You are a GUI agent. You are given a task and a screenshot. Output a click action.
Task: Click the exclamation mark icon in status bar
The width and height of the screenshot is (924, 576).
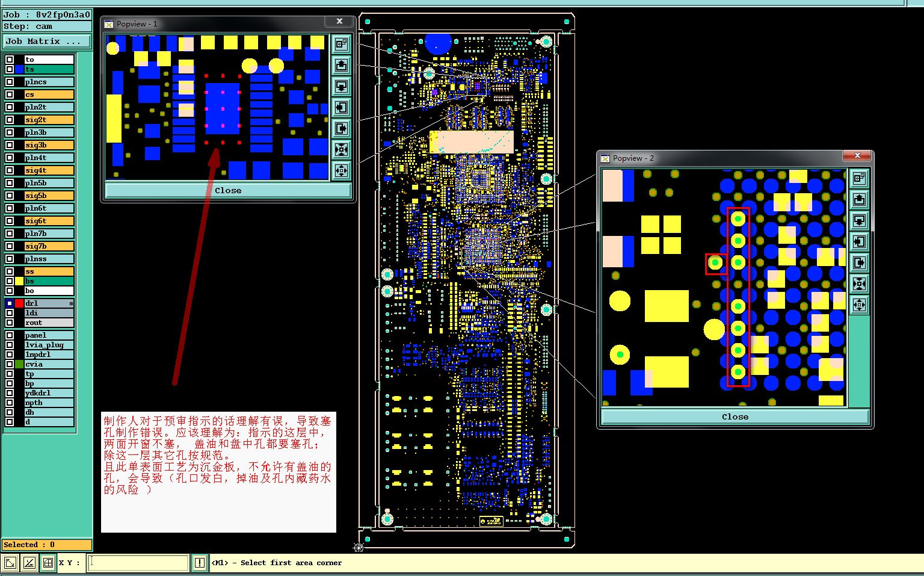(x=200, y=563)
